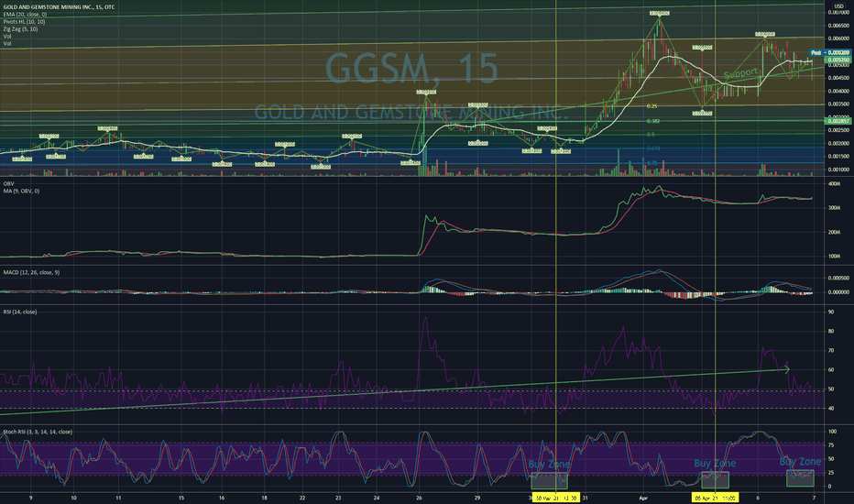Click the GOLD AND GEMSTONE MINING INC. symbol title

tap(60, 6)
